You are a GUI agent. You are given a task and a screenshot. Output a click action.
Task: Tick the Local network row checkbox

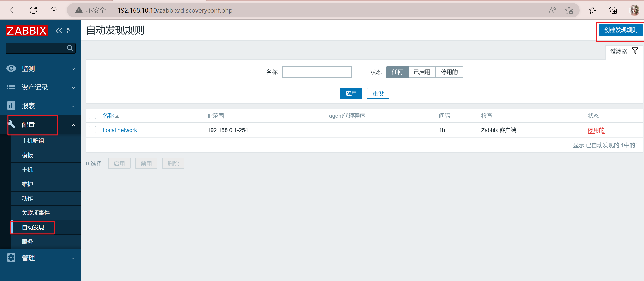(x=92, y=130)
